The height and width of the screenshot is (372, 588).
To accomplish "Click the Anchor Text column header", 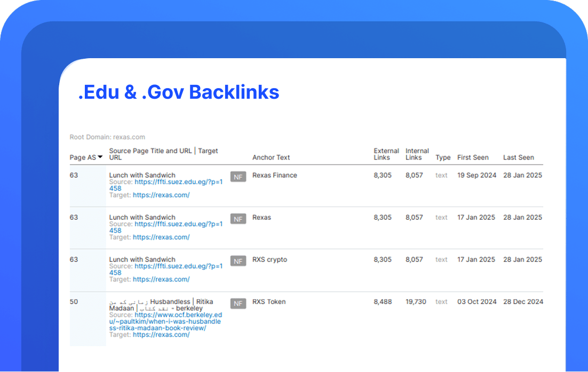I will point(271,157).
